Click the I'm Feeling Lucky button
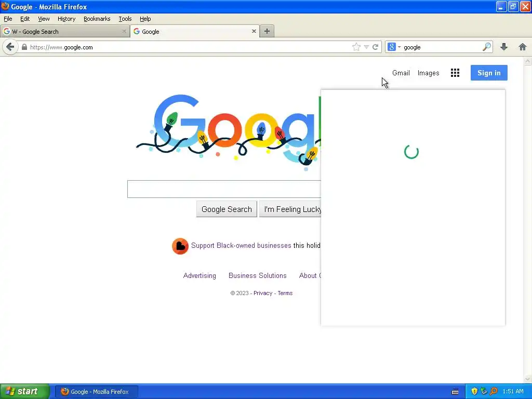The width and height of the screenshot is (532, 399). click(290, 209)
